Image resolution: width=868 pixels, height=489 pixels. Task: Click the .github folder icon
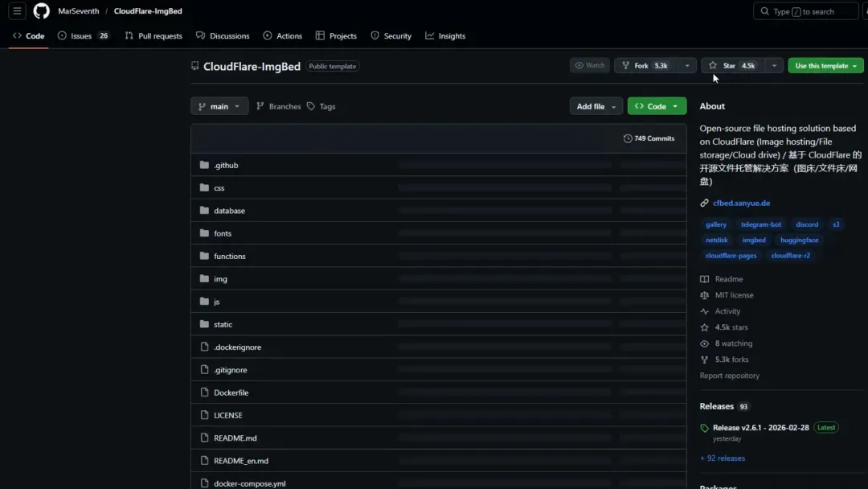click(x=204, y=165)
